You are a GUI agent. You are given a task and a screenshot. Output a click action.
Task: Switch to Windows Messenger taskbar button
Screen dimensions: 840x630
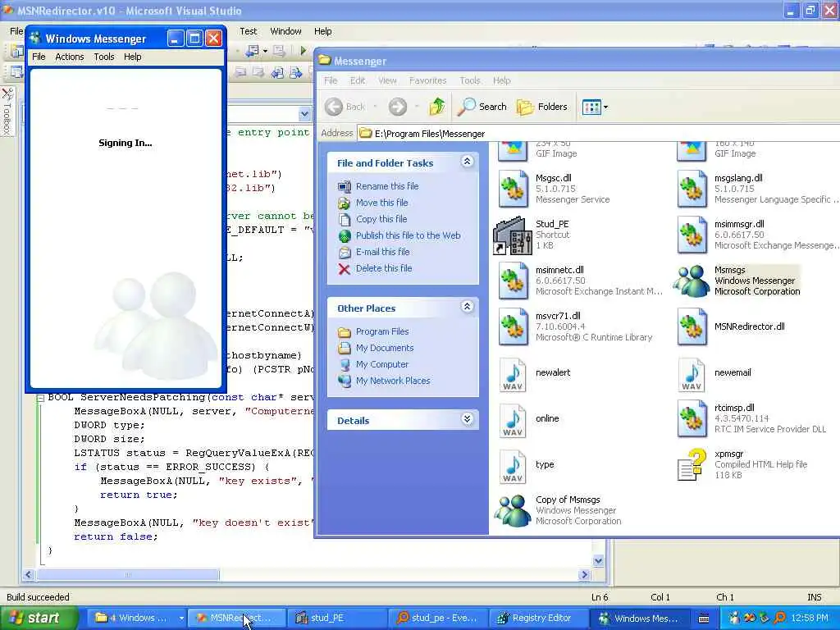coord(640,618)
